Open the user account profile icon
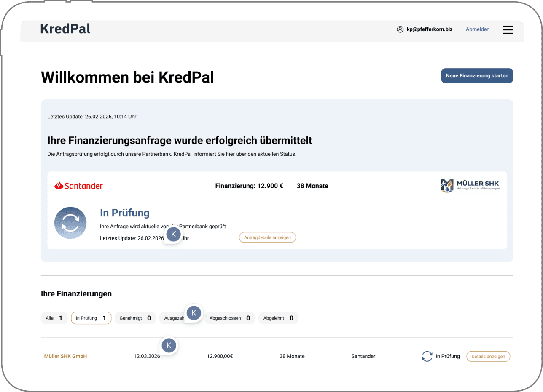The height and width of the screenshot is (392, 543). pos(400,29)
